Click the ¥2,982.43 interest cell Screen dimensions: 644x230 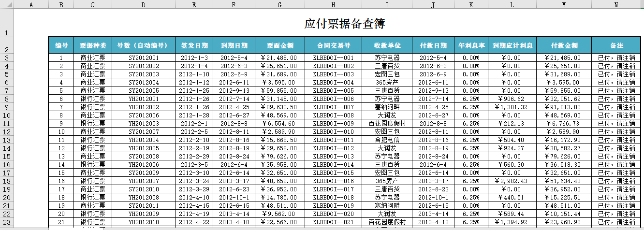512,181
